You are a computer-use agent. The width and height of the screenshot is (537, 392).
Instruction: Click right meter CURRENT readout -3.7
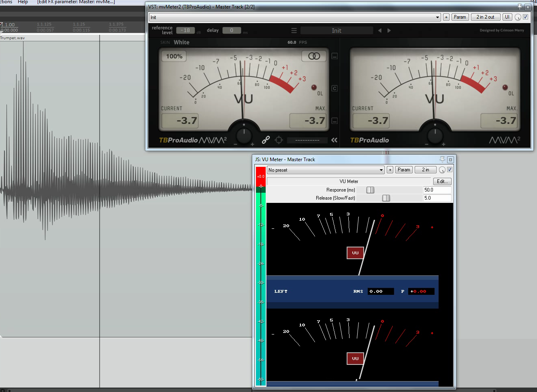click(x=371, y=121)
